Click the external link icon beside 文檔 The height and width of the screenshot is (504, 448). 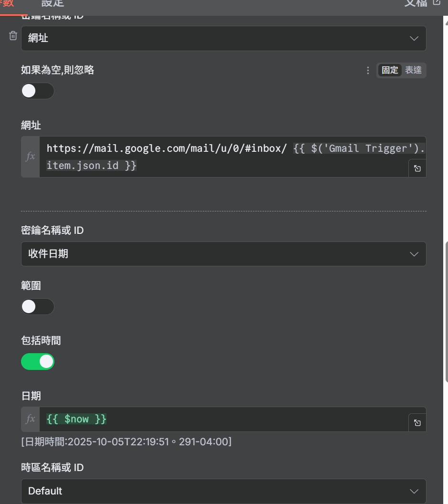pos(436,3)
